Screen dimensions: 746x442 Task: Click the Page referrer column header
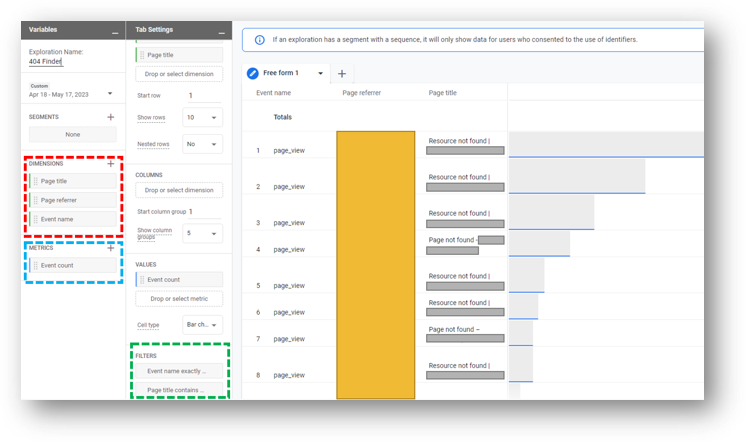pos(362,93)
